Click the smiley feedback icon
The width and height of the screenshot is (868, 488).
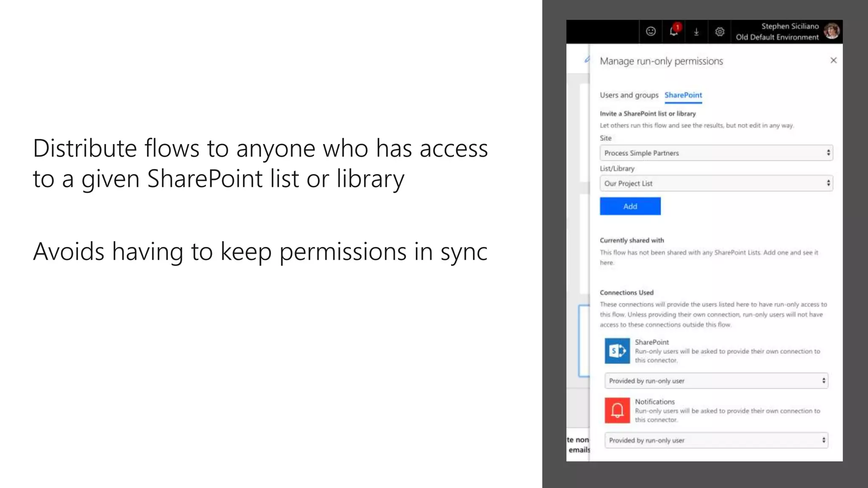point(651,31)
